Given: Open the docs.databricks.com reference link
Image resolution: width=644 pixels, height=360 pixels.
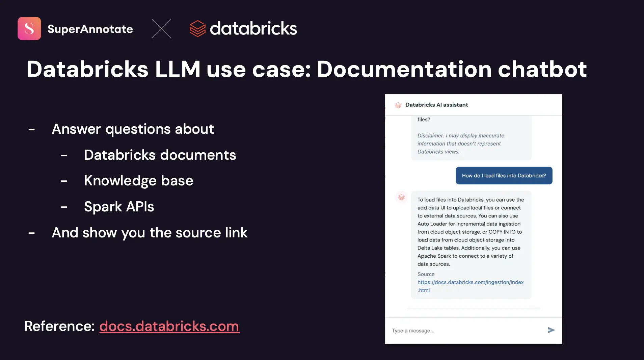Looking at the screenshot, I should coord(169,326).
